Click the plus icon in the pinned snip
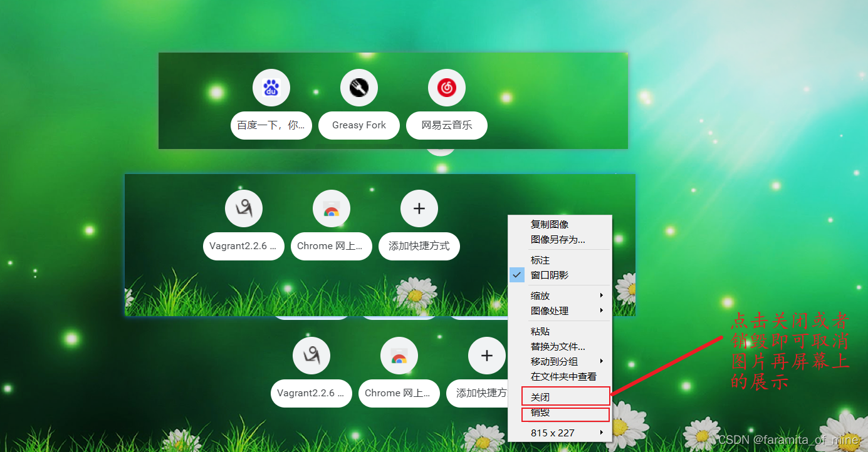 (419, 208)
